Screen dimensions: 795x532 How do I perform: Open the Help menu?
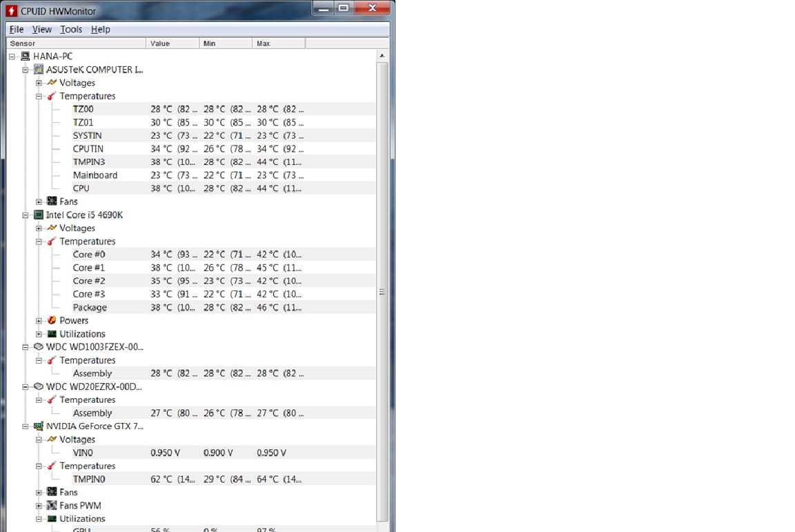pyautogui.click(x=100, y=30)
